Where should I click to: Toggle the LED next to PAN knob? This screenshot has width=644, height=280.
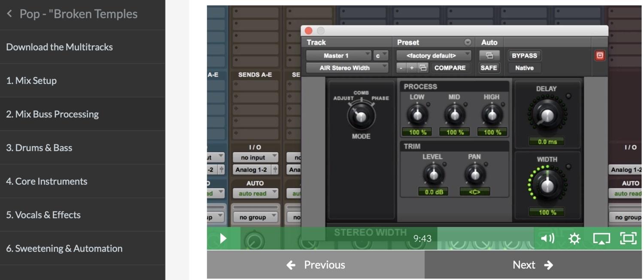pos(486,164)
